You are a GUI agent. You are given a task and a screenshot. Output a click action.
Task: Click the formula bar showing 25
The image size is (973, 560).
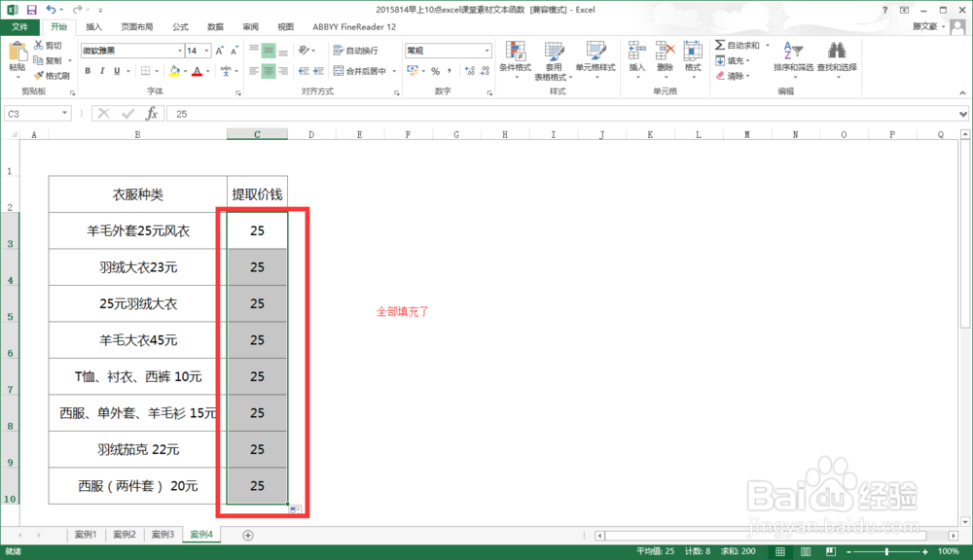click(x=561, y=114)
